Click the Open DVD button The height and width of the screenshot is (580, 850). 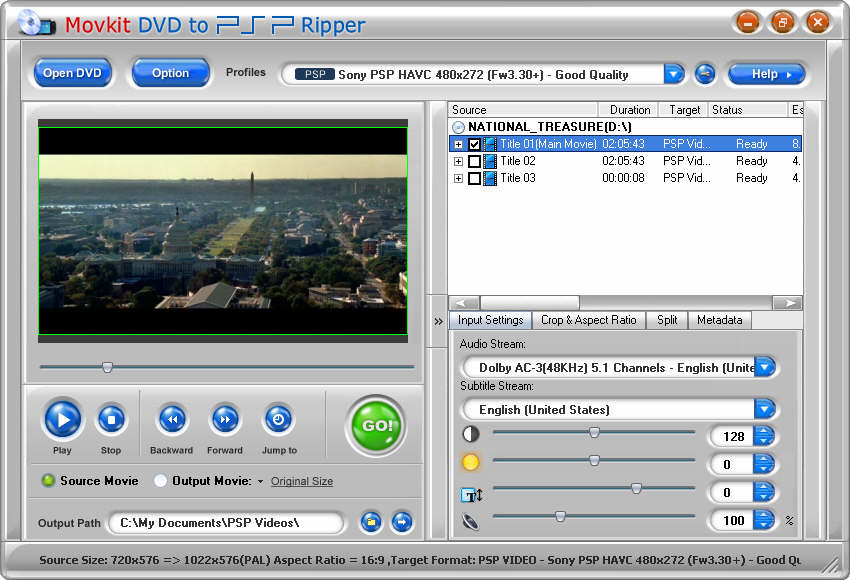tap(72, 73)
